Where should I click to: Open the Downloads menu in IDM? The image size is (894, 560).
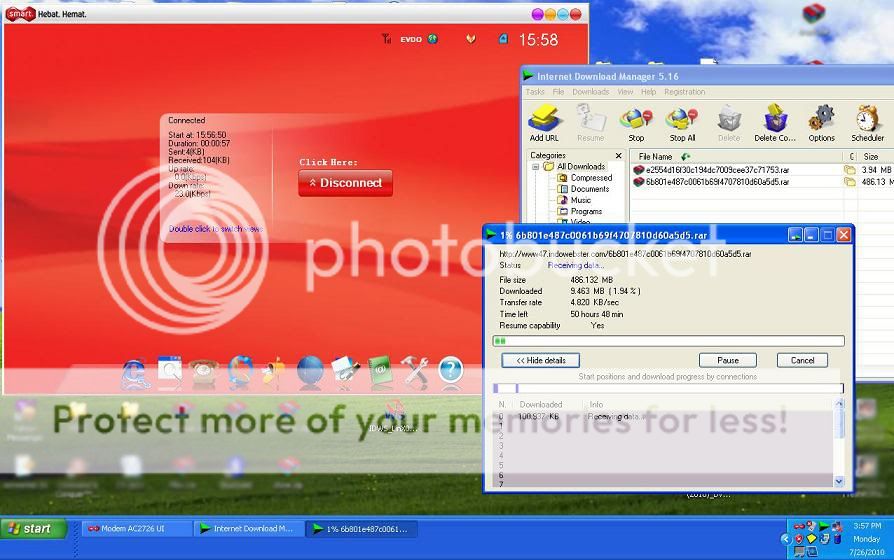click(x=591, y=92)
